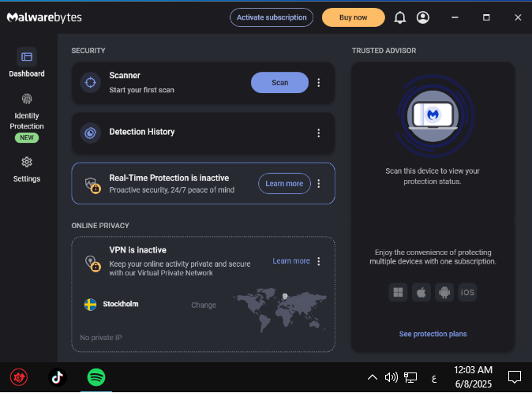Click the Malwarebytes logo
This screenshot has height=393, width=532.
44,17
